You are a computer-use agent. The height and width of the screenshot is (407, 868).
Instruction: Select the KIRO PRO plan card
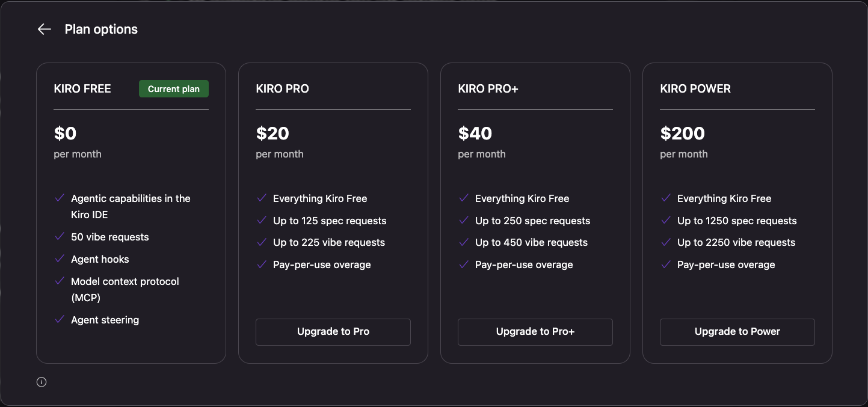coord(333,212)
